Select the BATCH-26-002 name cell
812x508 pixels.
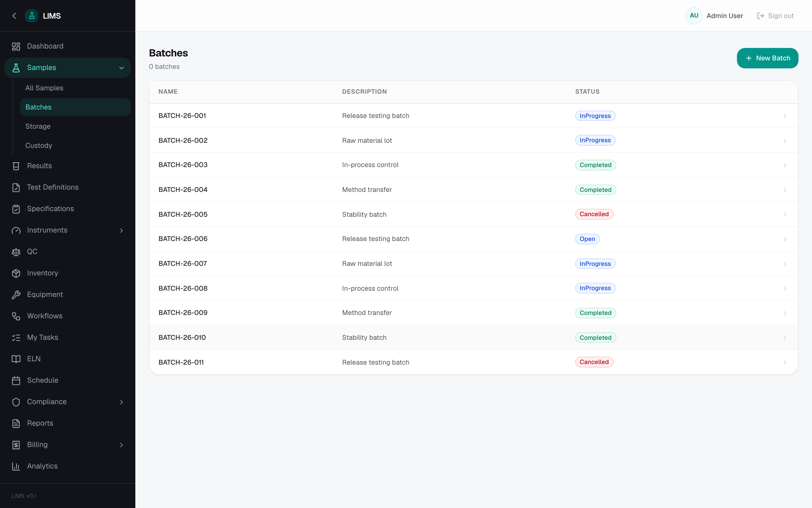(x=183, y=141)
